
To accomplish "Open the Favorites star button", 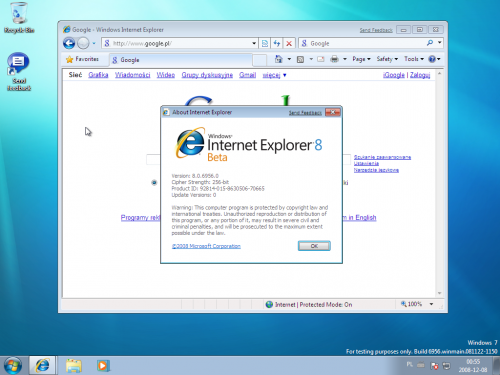I will (x=82, y=59).
